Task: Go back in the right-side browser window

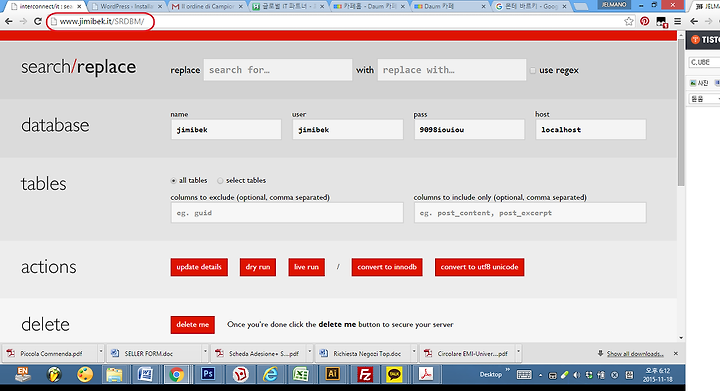Action: point(694,21)
